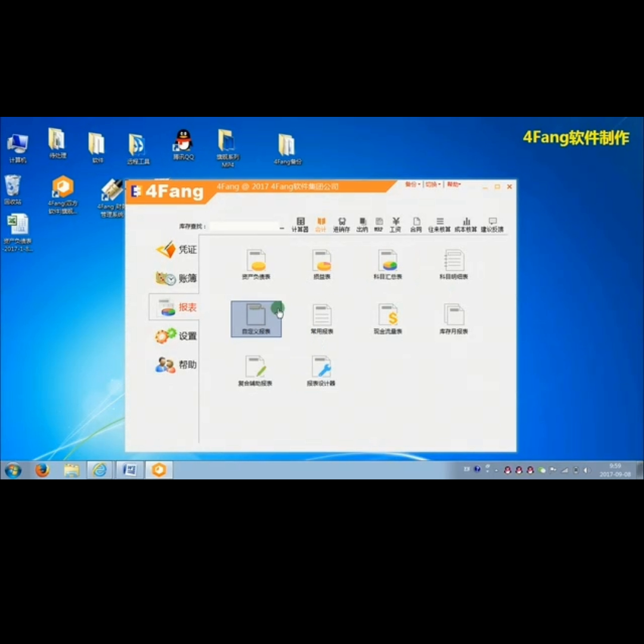644x644 pixels.
Task: Expand the 备份 backup dropdown menu
Action: (x=413, y=184)
